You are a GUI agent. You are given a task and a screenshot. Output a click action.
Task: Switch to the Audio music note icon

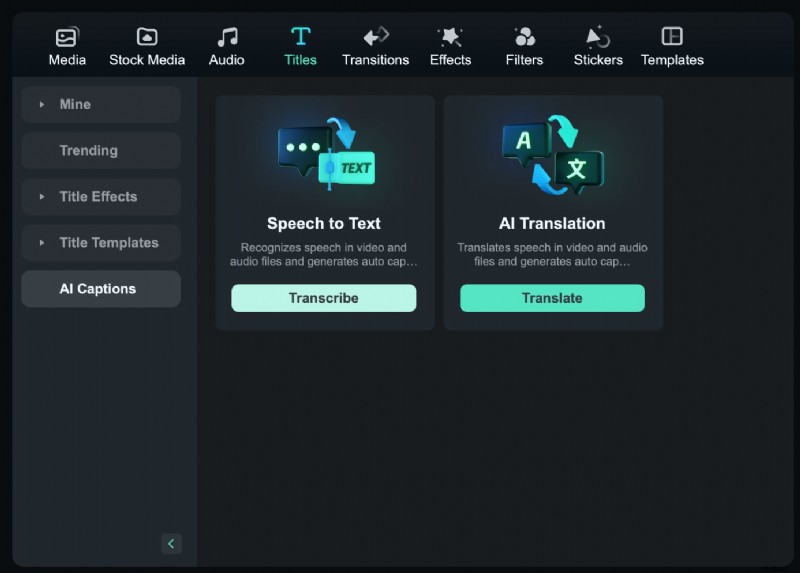click(x=227, y=37)
